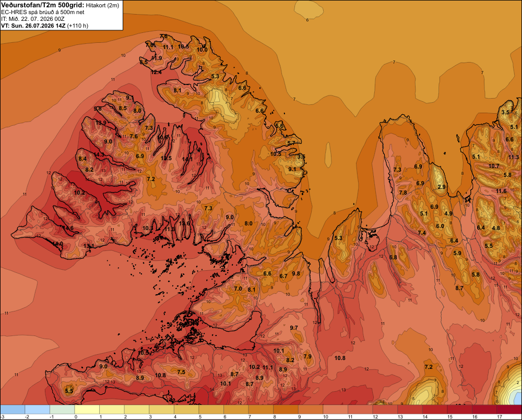The width and height of the screenshot is (522, 420).
Task: Select the light blue -3 to -2 legend swatch
Action: coord(13,410)
